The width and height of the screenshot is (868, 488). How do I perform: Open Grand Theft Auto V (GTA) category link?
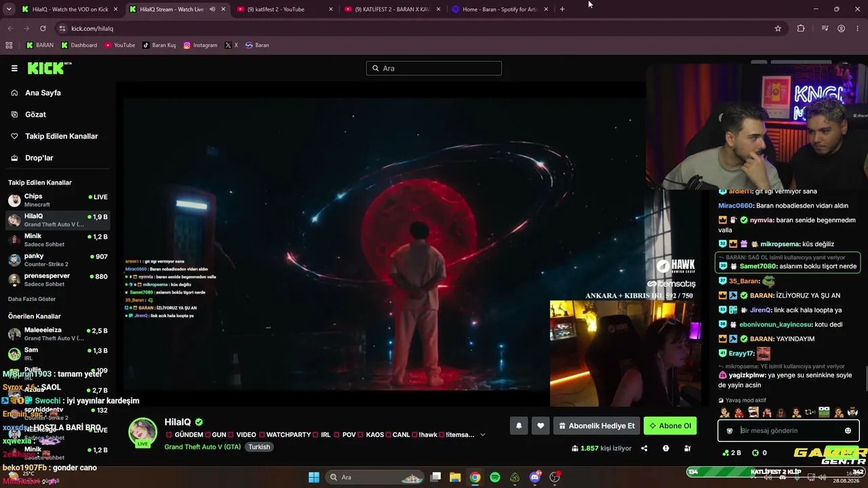pos(202,447)
